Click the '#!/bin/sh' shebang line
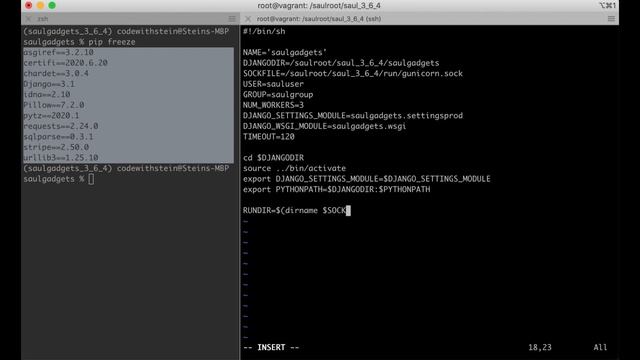Viewport: 640px width, 360px height. [x=264, y=31]
